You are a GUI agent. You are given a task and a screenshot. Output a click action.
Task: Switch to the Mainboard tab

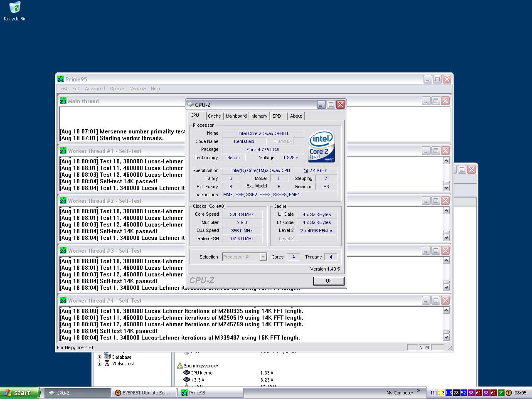[236, 116]
